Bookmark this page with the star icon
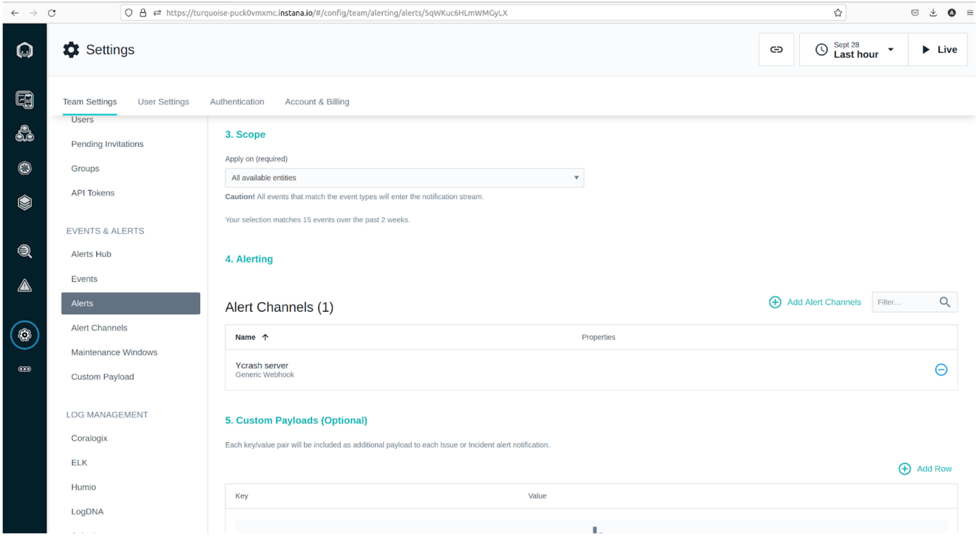This screenshot has width=980, height=544. (838, 13)
